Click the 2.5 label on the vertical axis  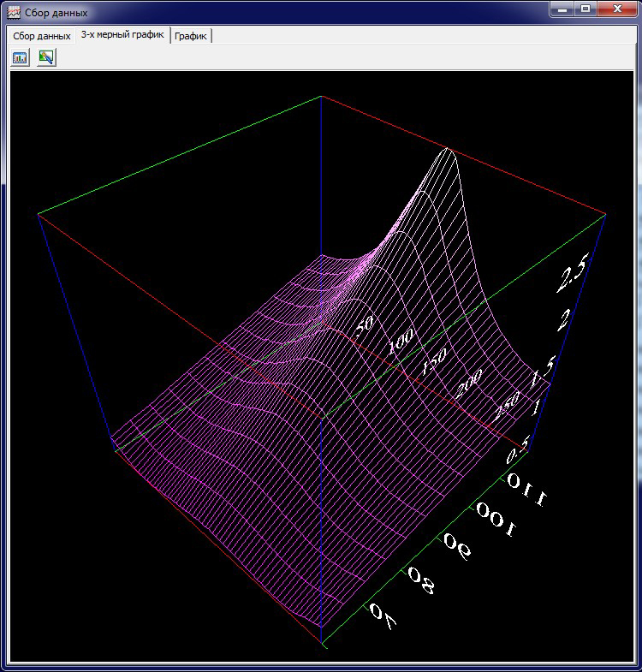point(571,277)
